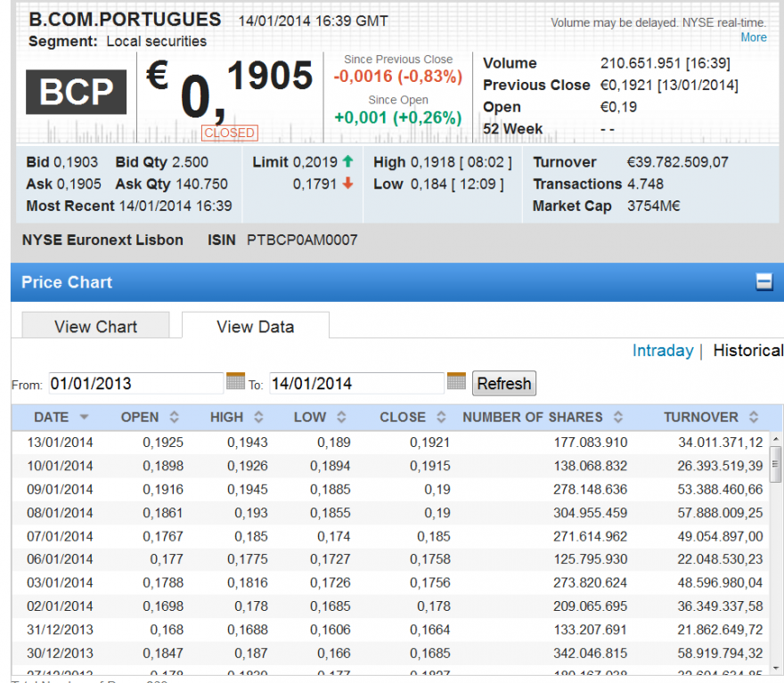Select the 31/12/2013 date cell

[60, 630]
